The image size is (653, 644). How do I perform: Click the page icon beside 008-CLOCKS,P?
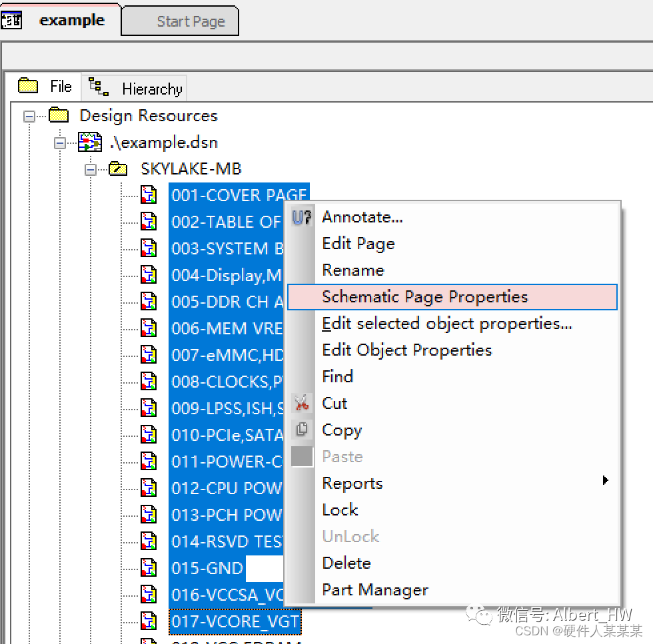tap(149, 382)
